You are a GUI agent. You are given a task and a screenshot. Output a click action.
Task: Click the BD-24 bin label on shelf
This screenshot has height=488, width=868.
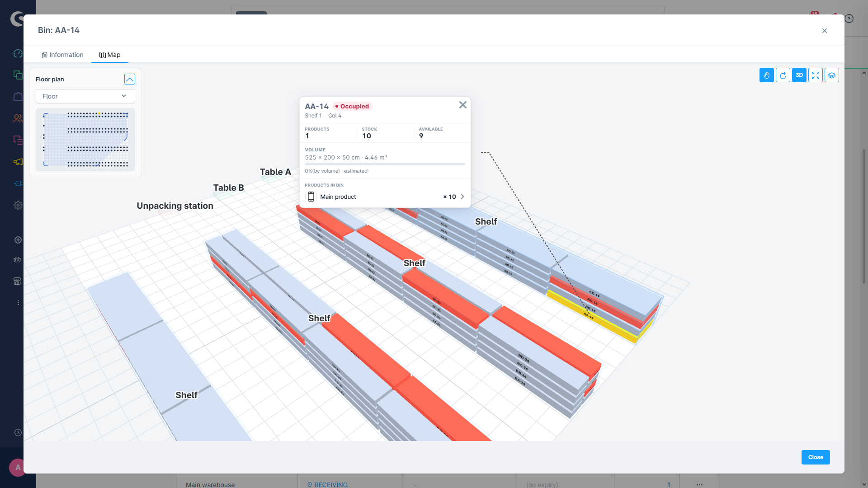[524, 358]
